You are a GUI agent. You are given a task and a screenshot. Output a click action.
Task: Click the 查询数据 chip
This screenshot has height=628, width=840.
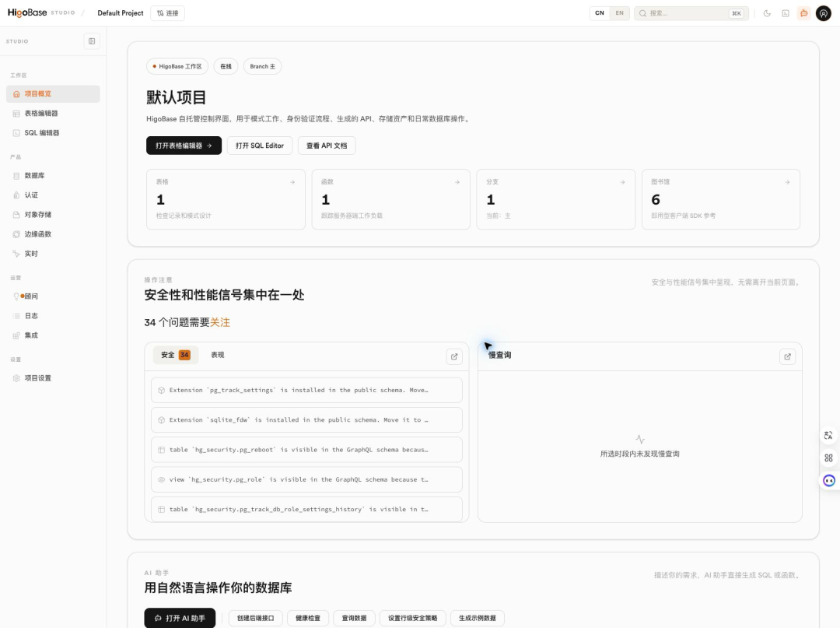(x=354, y=619)
